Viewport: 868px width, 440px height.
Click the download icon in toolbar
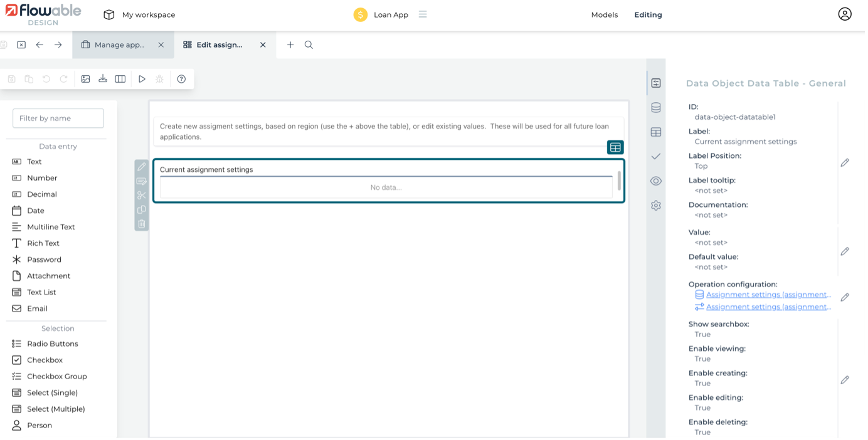(x=103, y=79)
